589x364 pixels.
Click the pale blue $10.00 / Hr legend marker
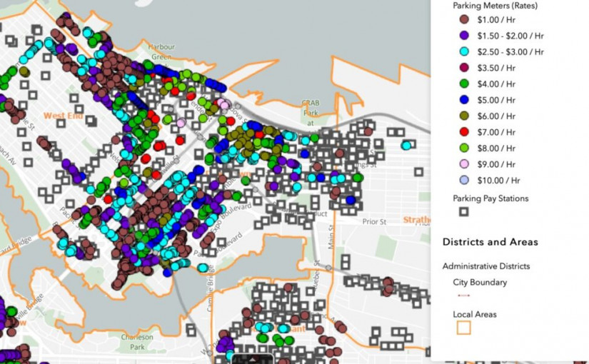click(x=464, y=181)
